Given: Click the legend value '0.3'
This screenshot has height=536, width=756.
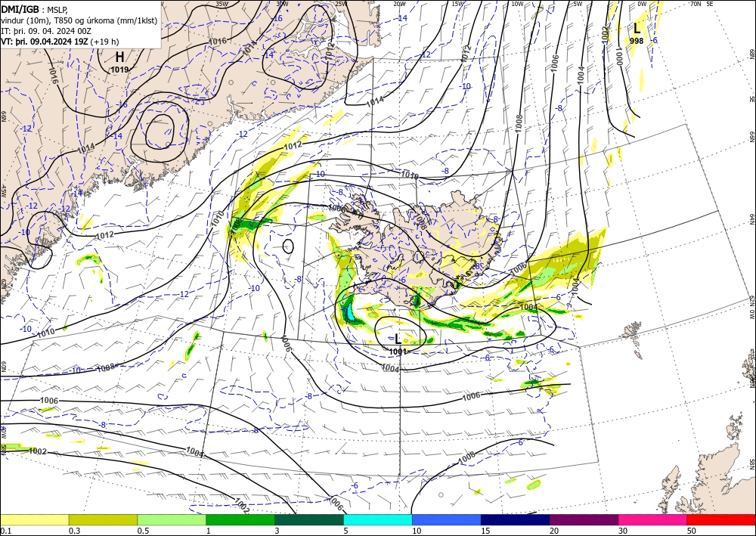Looking at the screenshot, I should pyautogui.click(x=74, y=531).
